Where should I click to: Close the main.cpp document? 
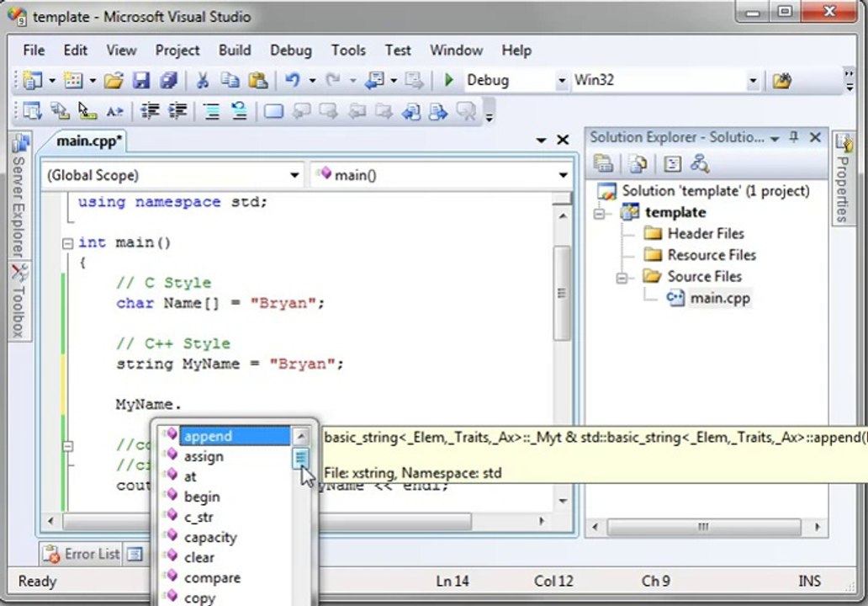point(563,141)
